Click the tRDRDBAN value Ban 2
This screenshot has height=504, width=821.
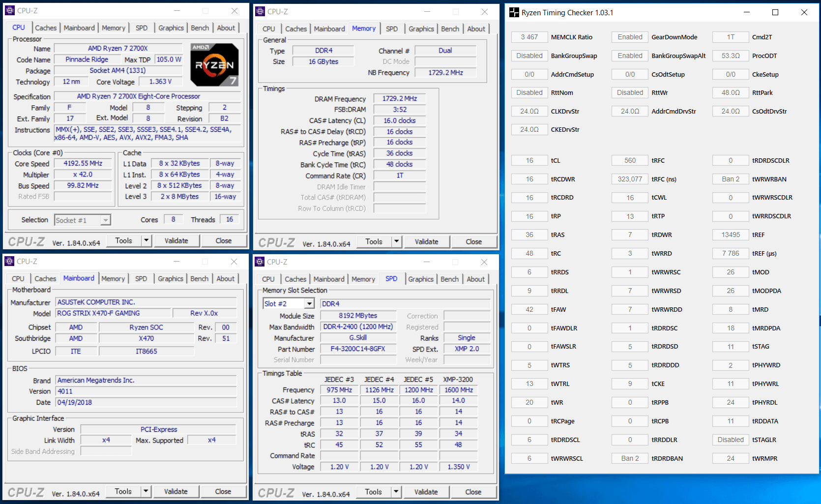point(630,458)
